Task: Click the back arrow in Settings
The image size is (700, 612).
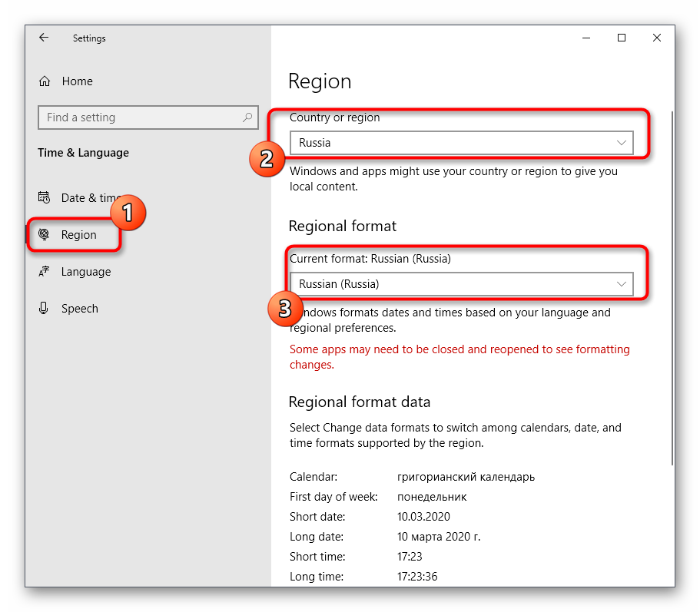Action: [44, 38]
